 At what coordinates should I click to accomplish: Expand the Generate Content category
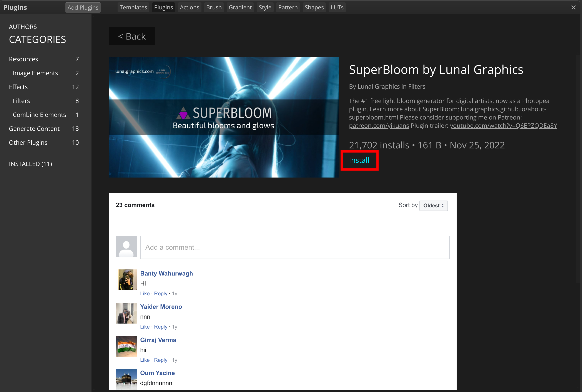[34, 128]
